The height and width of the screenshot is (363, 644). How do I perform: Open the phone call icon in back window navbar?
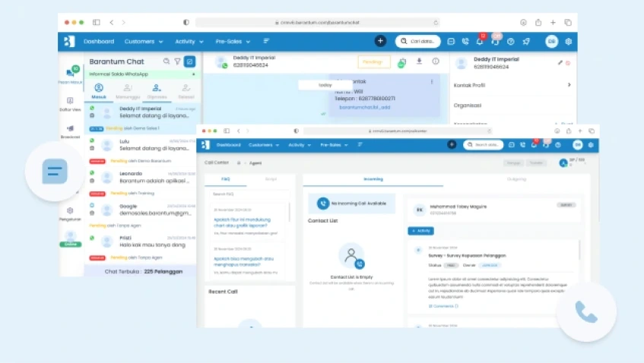[x=465, y=42]
